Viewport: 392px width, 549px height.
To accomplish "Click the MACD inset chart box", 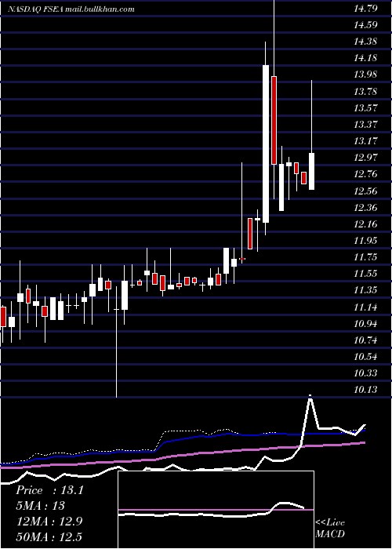I will click(x=216, y=510).
